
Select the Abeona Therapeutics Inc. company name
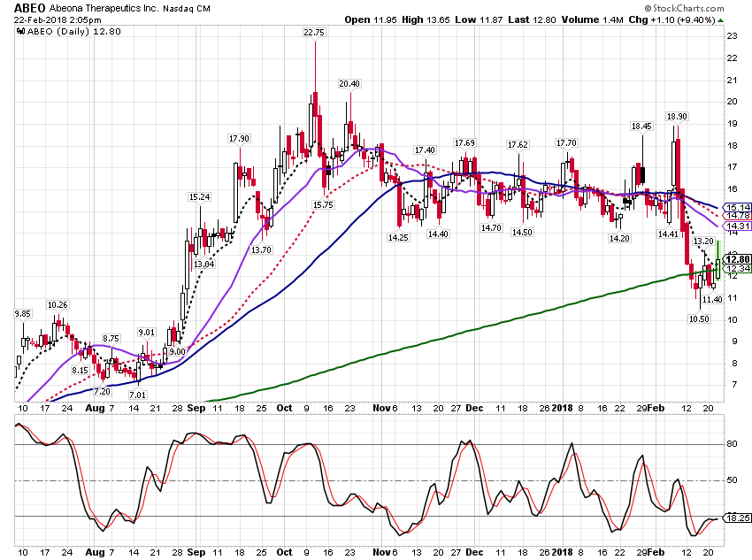click(x=104, y=8)
